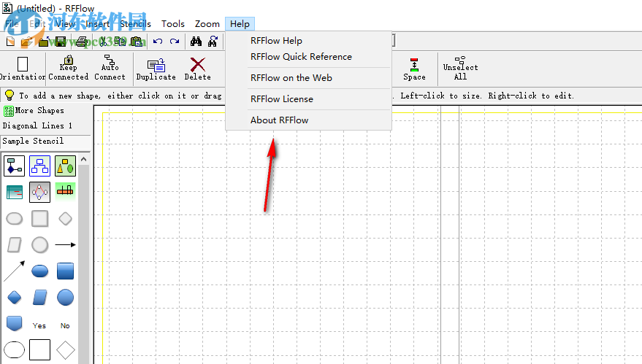
Task: Select the white outlined diamond shape
Action: click(65, 349)
